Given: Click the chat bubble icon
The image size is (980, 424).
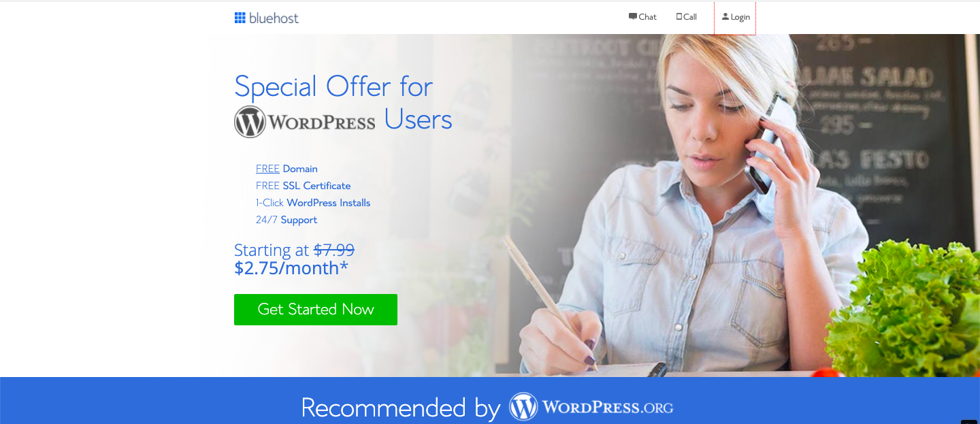Looking at the screenshot, I should tap(633, 16).
